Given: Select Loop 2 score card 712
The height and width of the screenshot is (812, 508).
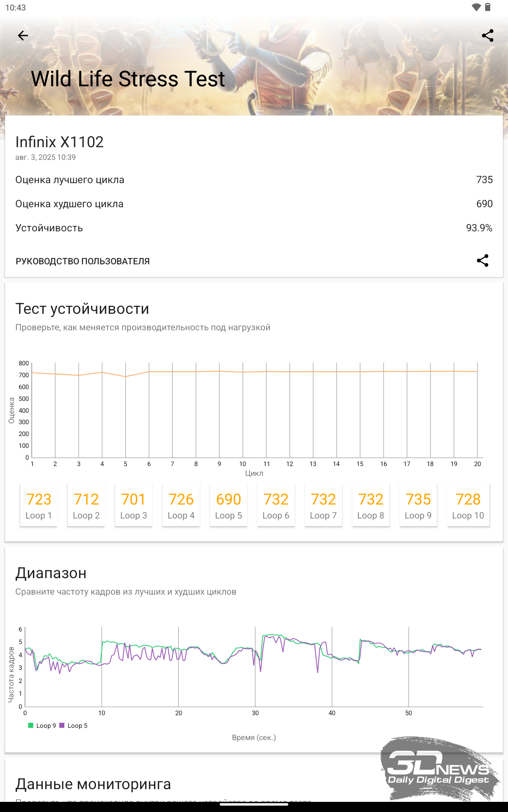Looking at the screenshot, I should click(86, 505).
